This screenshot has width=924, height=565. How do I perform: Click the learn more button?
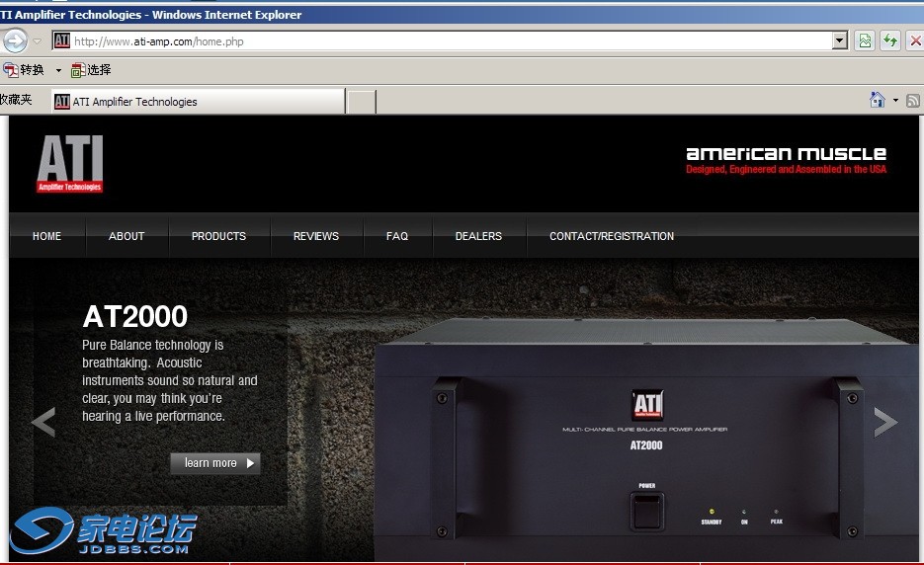[215, 463]
